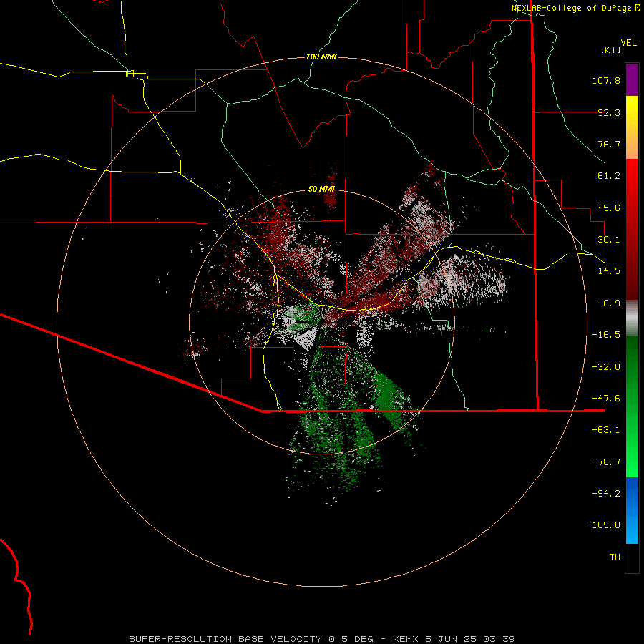
Task: Click the -0.9 value on velocity scale
Action: click(x=609, y=303)
